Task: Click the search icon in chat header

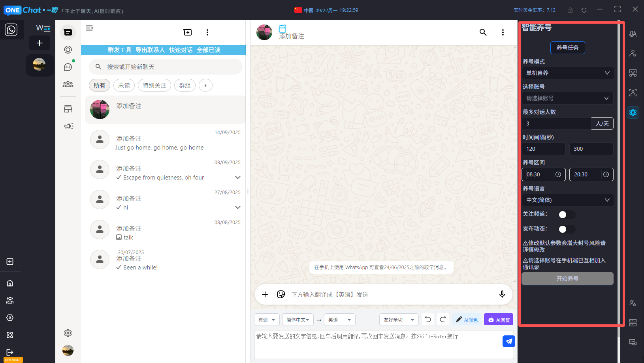Action: pos(483,32)
